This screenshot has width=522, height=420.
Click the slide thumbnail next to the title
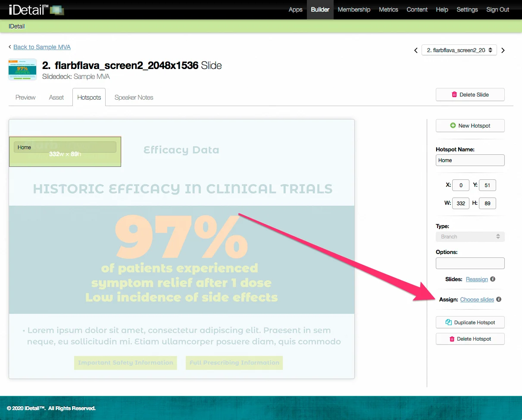tap(22, 69)
